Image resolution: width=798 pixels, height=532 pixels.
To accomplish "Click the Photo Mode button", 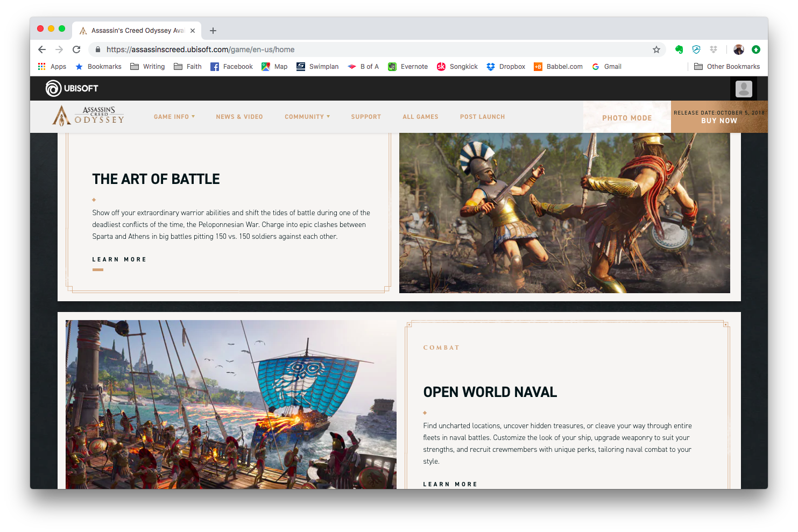I will pos(627,117).
